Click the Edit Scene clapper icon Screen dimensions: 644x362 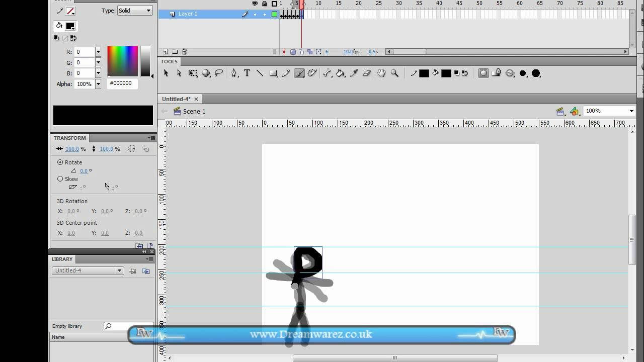click(x=560, y=111)
